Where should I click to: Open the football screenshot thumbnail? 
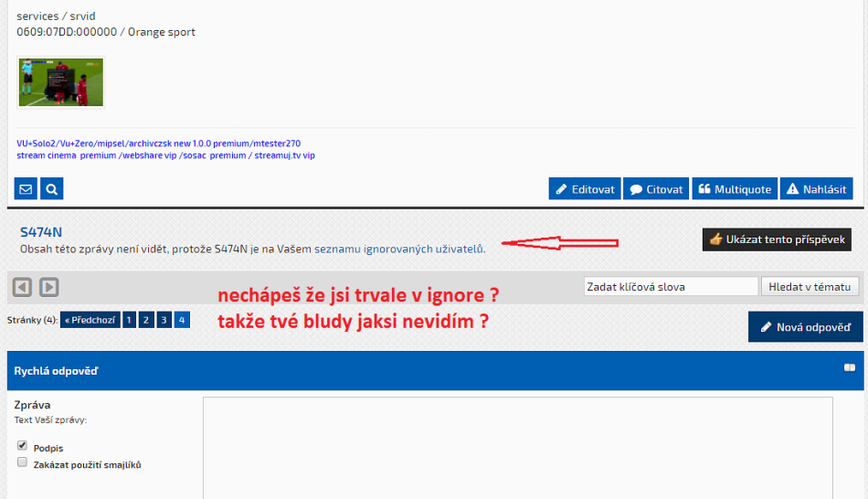coord(61,82)
